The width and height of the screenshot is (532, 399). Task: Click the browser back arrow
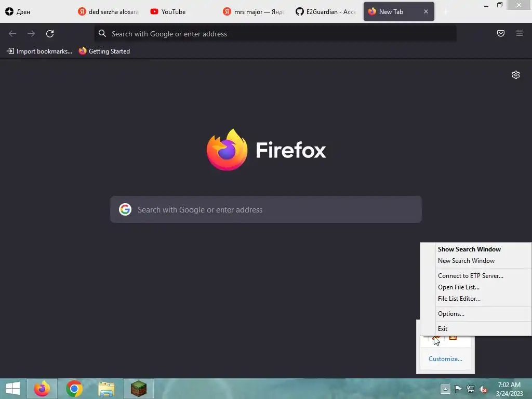(x=12, y=34)
